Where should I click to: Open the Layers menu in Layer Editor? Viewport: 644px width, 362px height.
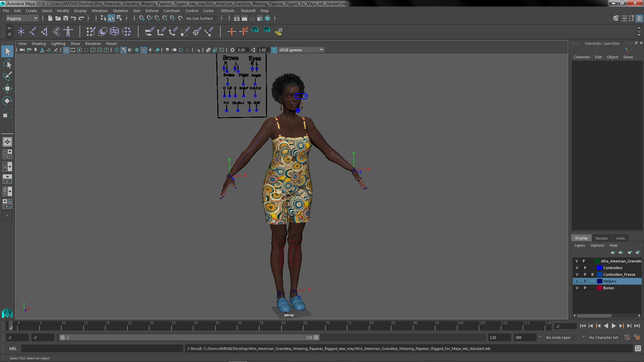tap(580, 245)
